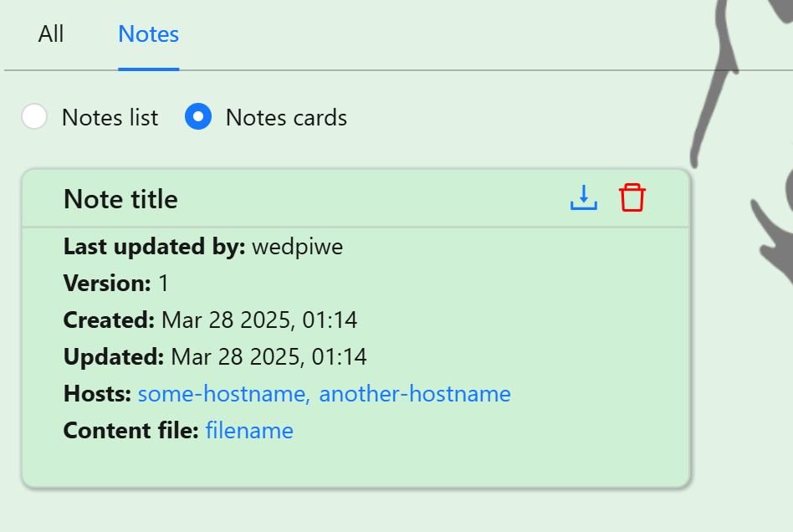
Task: Click the 'Notes cards' label text
Action: point(286,117)
